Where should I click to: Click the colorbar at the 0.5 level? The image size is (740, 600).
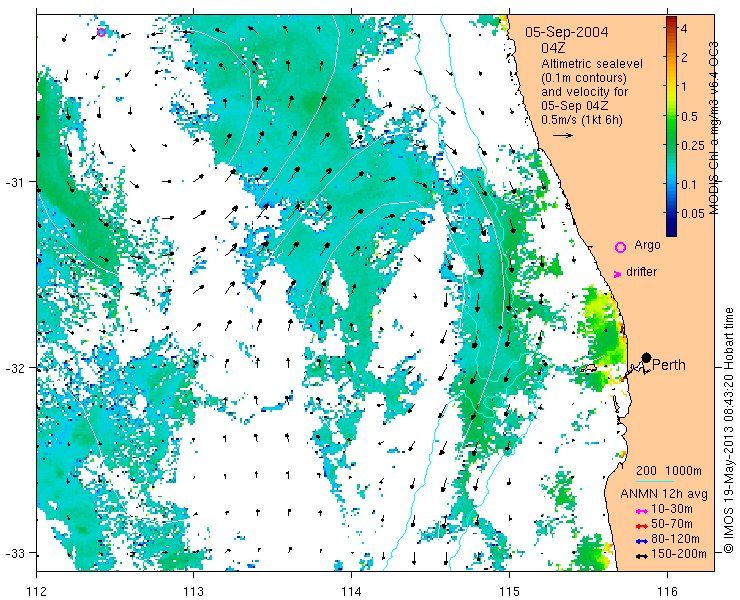tap(671, 116)
